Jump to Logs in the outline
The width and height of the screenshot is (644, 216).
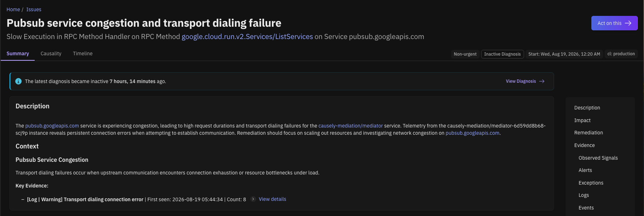[584, 195]
